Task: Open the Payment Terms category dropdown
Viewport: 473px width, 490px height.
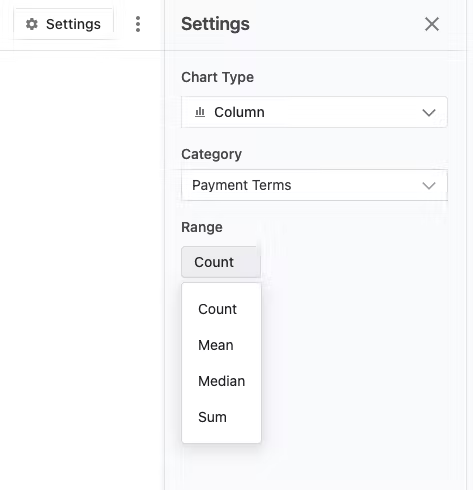Action: click(x=314, y=185)
